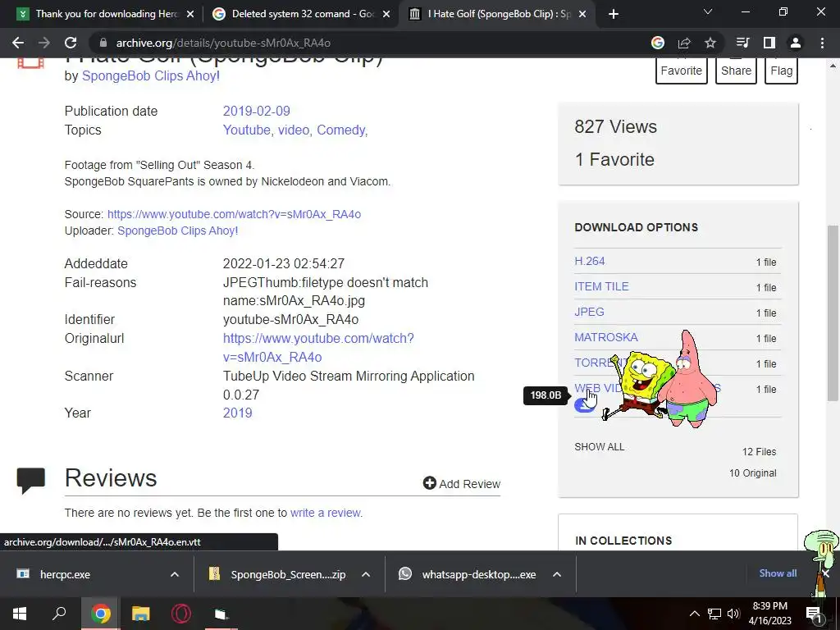Click the speech bubble Reviews icon

coord(31,480)
